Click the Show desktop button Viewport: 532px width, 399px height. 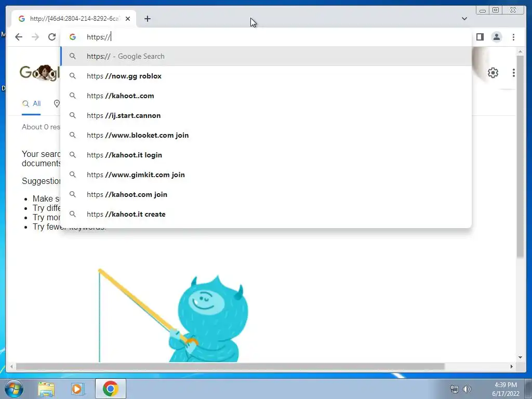tap(528, 389)
